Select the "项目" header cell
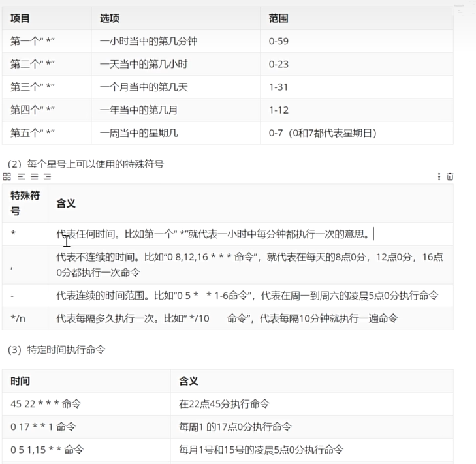The height and width of the screenshot is (464, 476). (47, 18)
